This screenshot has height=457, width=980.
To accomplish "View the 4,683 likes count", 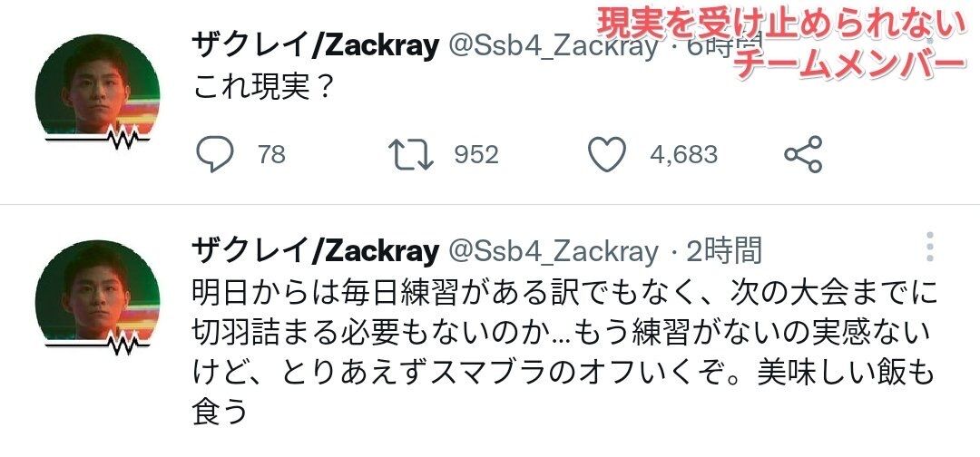I will pyautogui.click(x=684, y=154).
